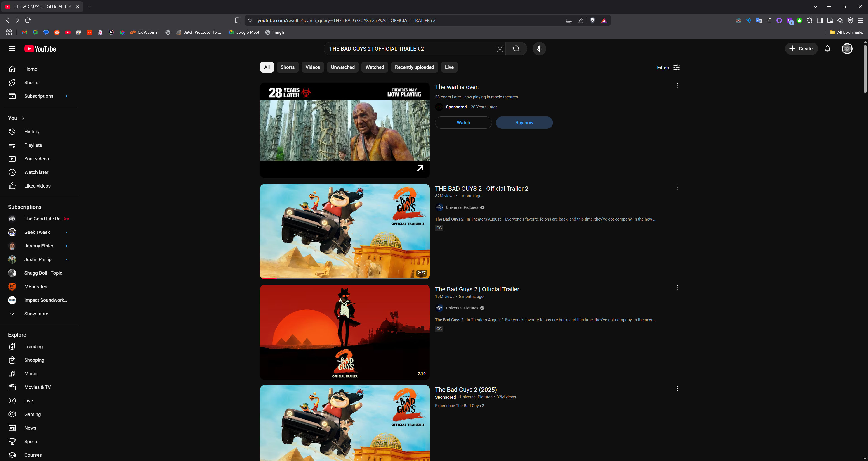Open Liked videos
The image size is (868, 461).
pos(39,186)
